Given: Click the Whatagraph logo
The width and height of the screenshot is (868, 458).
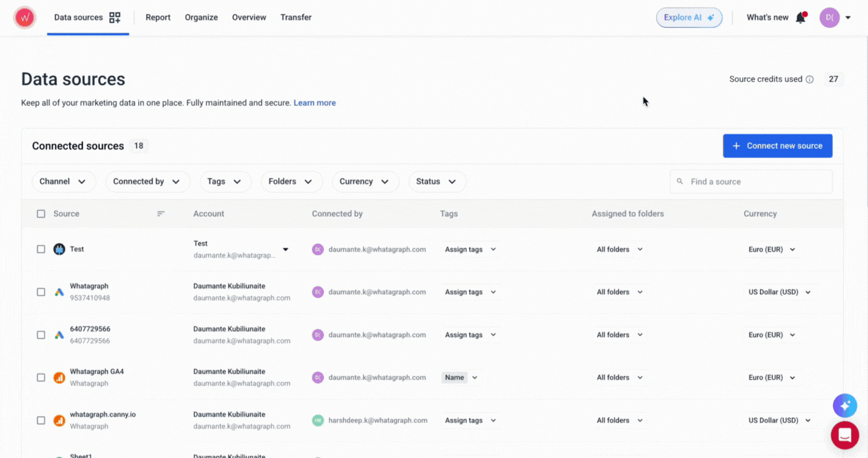Looking at the screenshot, I should (24, 18).
